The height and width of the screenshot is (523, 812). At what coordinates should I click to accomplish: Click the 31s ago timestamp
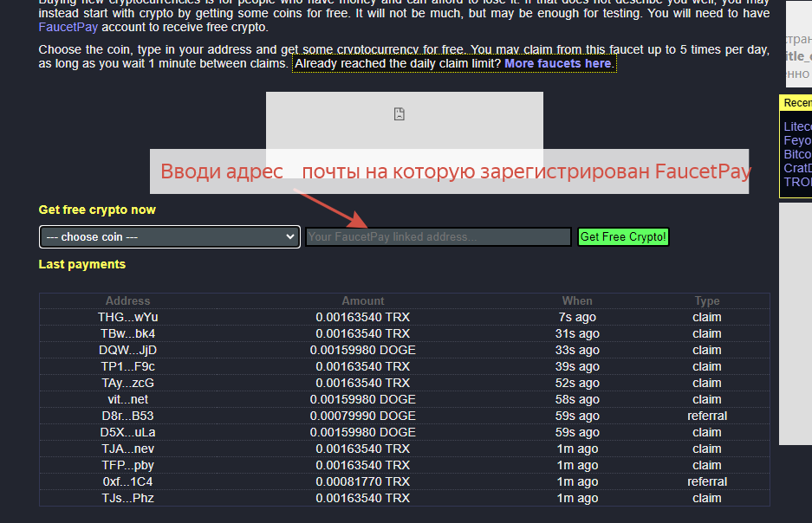click(577, 333)
